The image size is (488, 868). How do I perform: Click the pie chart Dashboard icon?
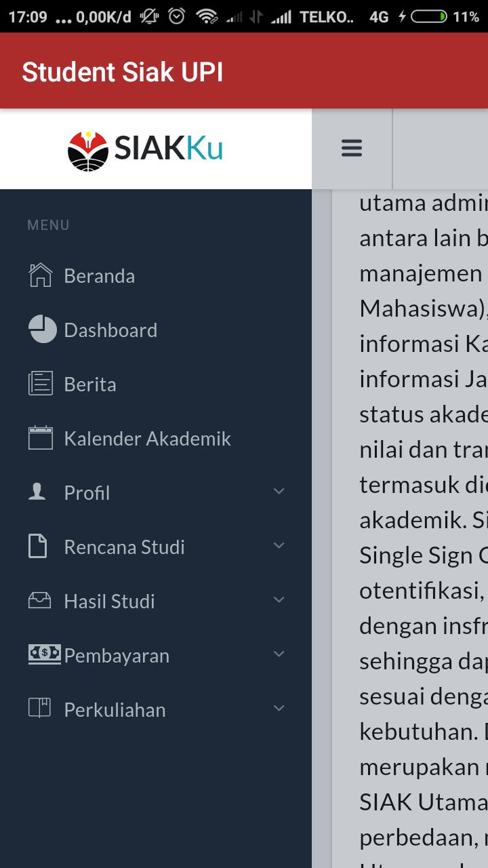(42, 330)
